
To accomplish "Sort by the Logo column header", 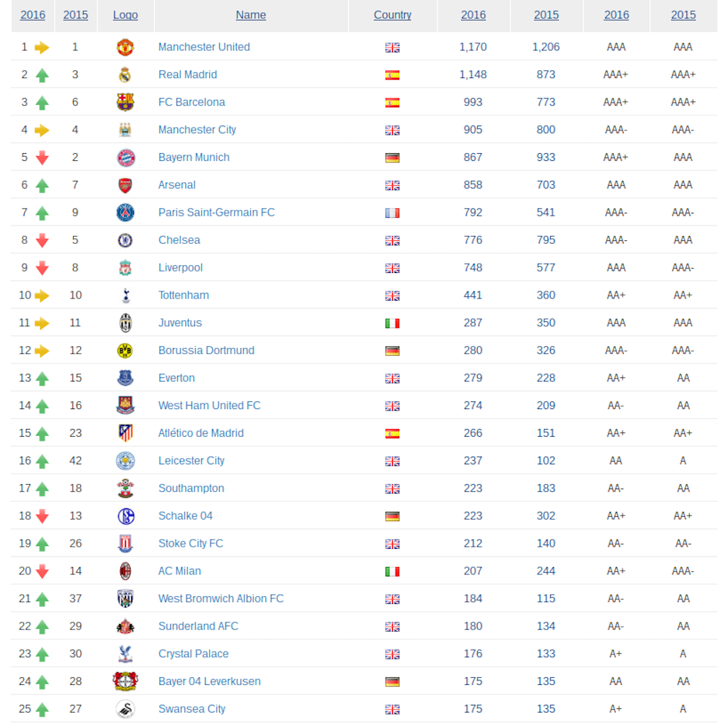I will click(x=125, y=15).
